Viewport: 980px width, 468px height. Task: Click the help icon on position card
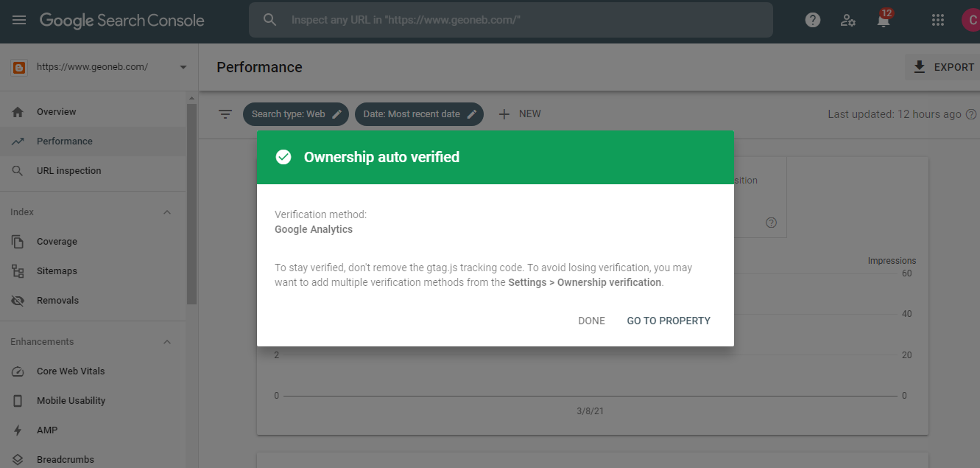pyautogui.click(x=771, y=223)
